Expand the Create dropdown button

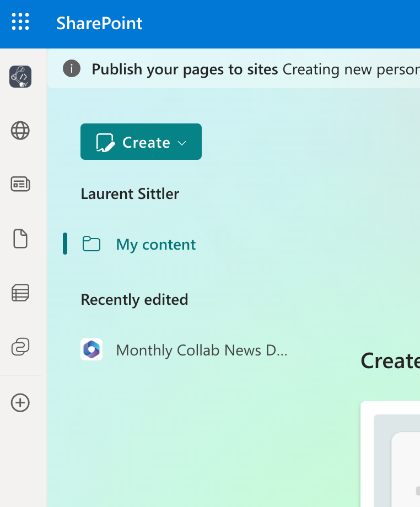click(x=141, y=142)
